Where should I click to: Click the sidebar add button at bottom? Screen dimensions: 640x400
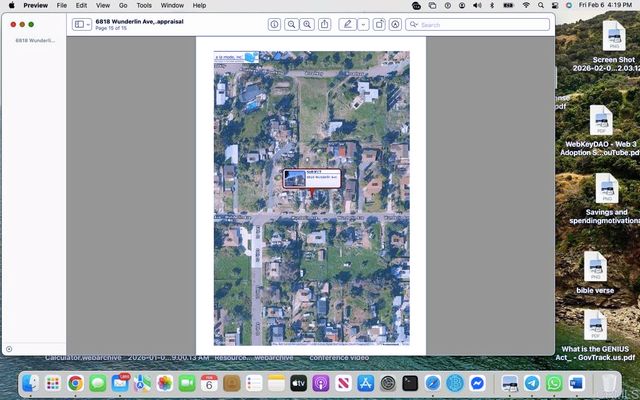[x=9, y=349]
